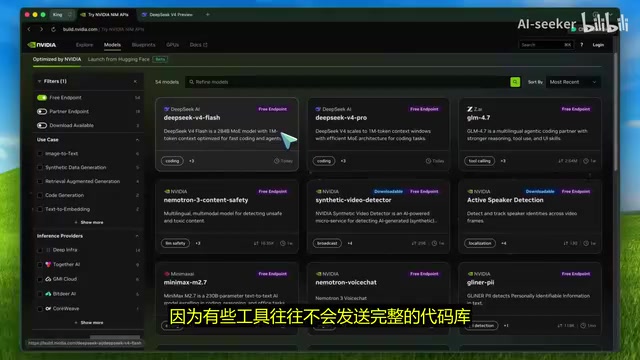The height and width of the screenshot is (360, 640).
Task: Check the Text-to-Embedding use case
Action: tap(40, 209)
